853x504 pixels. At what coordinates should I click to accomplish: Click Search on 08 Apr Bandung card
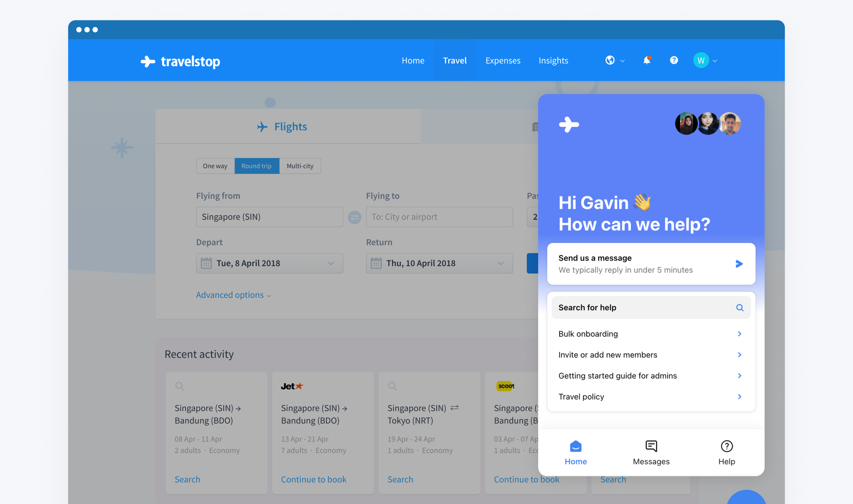(187, 479)
